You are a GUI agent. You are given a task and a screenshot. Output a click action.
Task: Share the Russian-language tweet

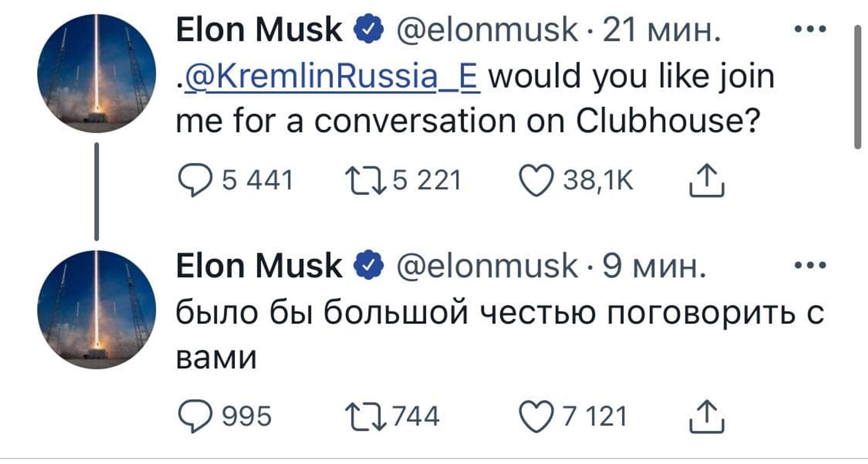706,416
